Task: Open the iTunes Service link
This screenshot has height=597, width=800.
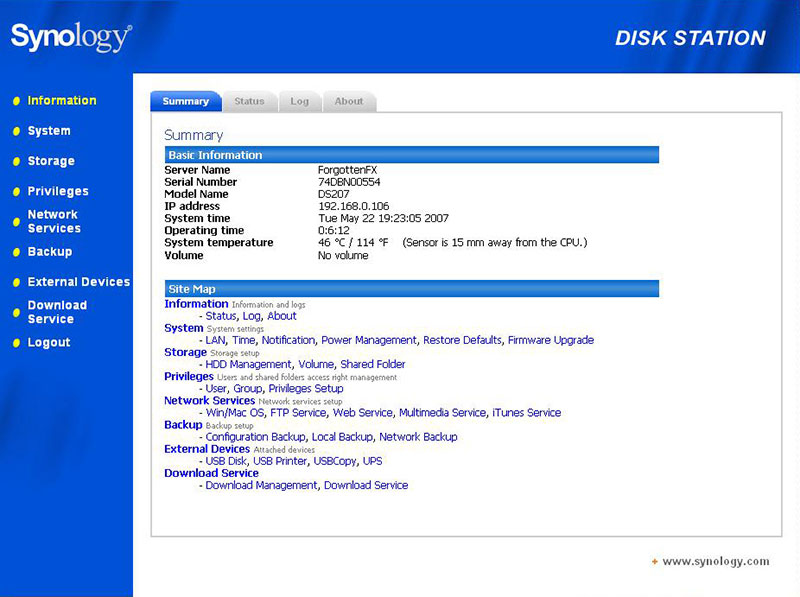Action: pyautogui.click(x=527, y=413)
